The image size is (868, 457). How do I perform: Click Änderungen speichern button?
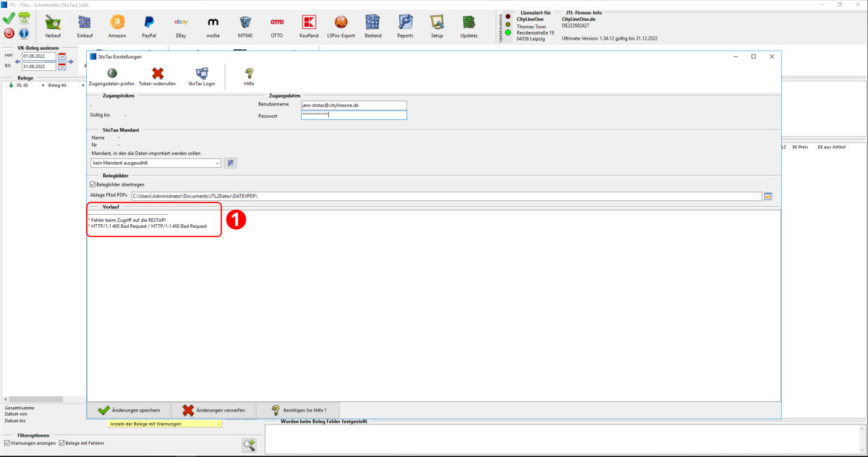(x=129, y=410)
